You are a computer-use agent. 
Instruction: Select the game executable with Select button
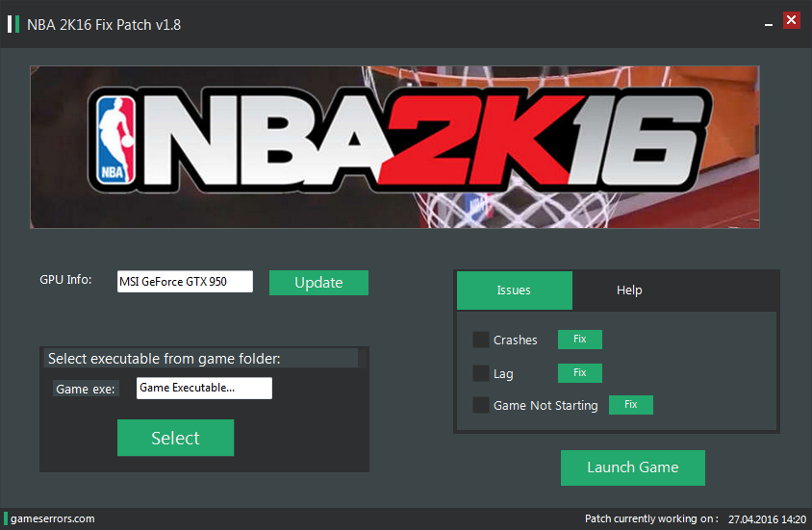(x=175, y=438)
